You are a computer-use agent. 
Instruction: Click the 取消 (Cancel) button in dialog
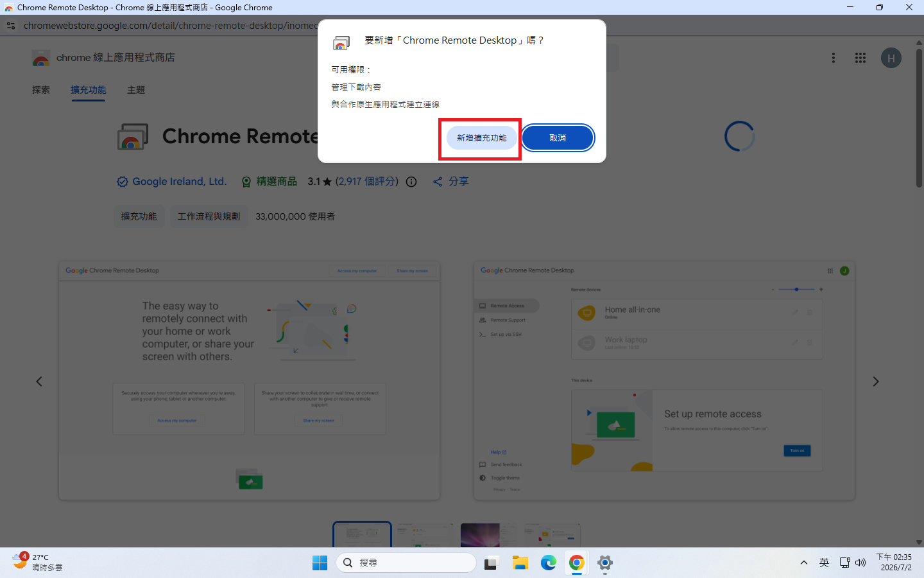click(558, 138)
